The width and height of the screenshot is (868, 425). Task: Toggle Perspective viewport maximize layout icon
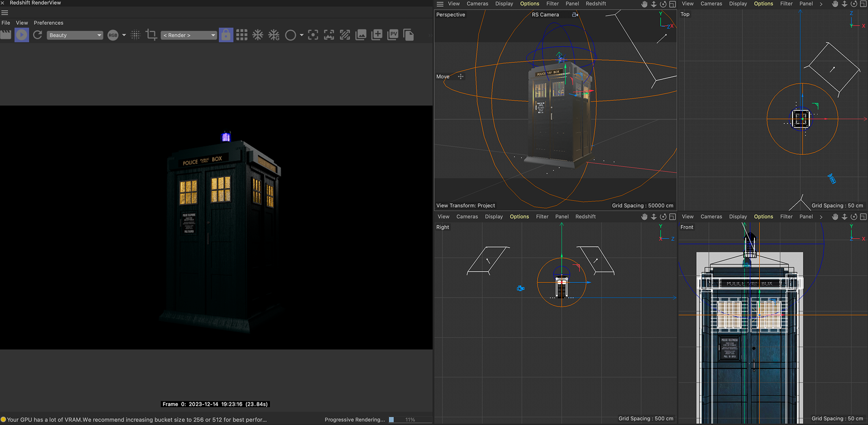point(673,4)
